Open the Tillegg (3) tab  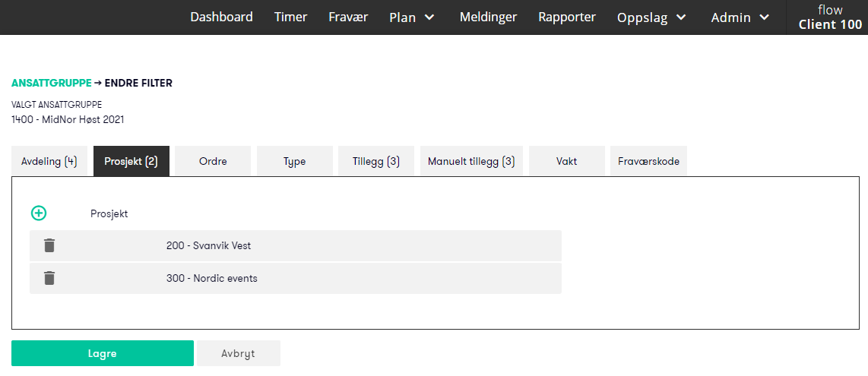tap(376, 162)
